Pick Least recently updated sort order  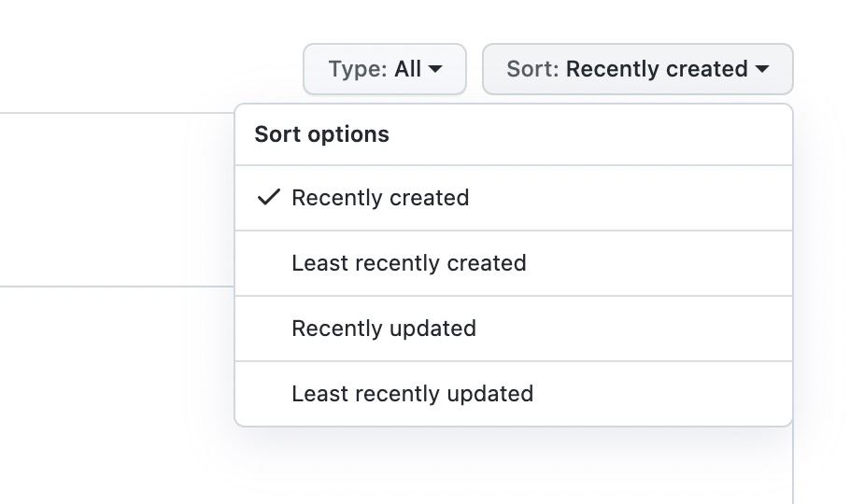point(412,394)
